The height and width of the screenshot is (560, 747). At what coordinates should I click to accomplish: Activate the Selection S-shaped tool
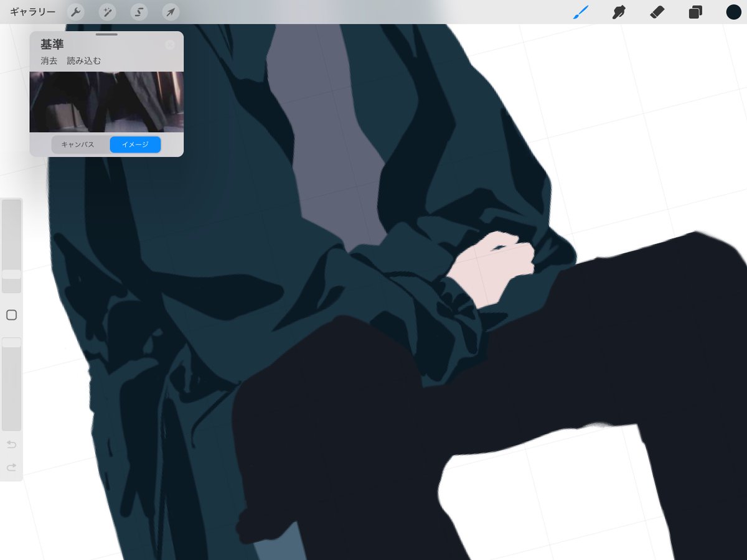tap(139, 12)
